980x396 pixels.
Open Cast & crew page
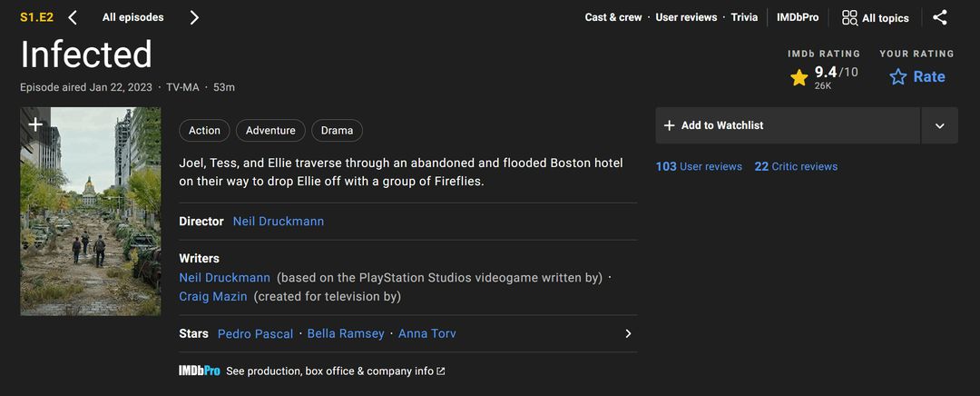[613, 17]
